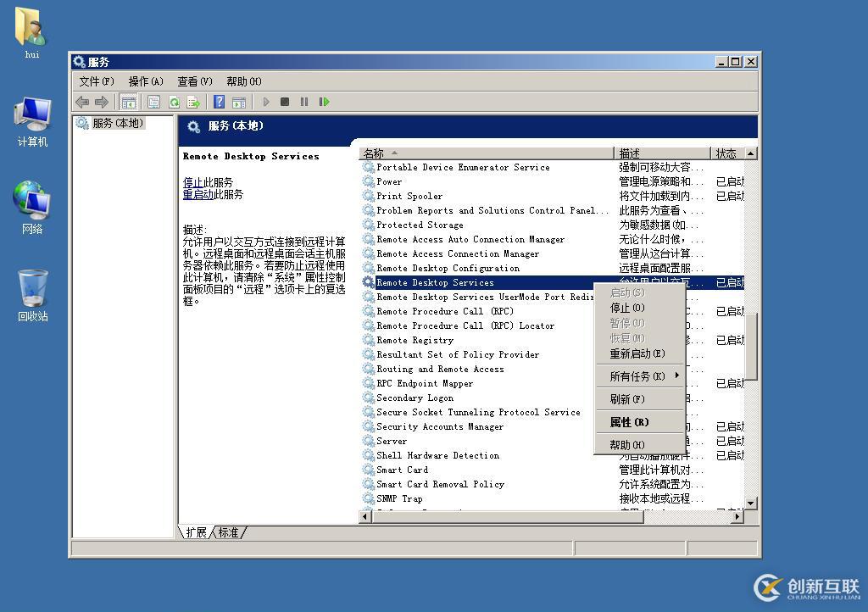Screen dimensions: 868x612
Task: Open the 操作(A) menu
Action: [145, 81]
